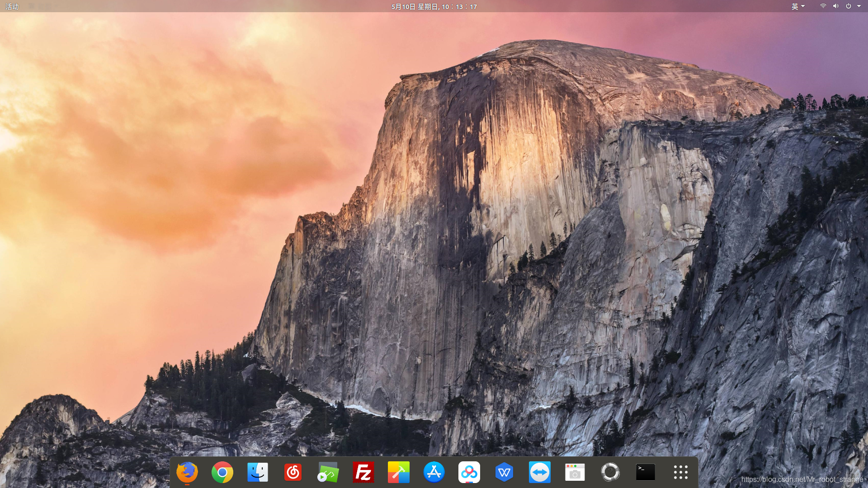Open the colorful hammer tool app
Image resolution: width=868 pixels, height=488 pixels.
[x=399, y=472]
